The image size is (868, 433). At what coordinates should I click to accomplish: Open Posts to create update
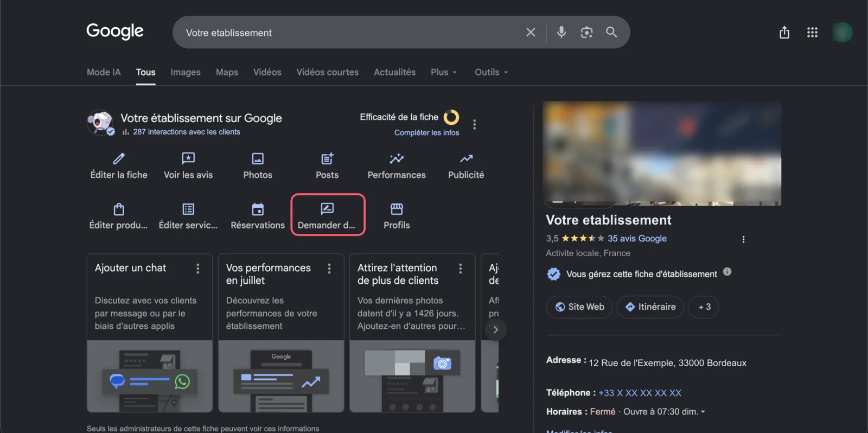(x=327, y=165)
